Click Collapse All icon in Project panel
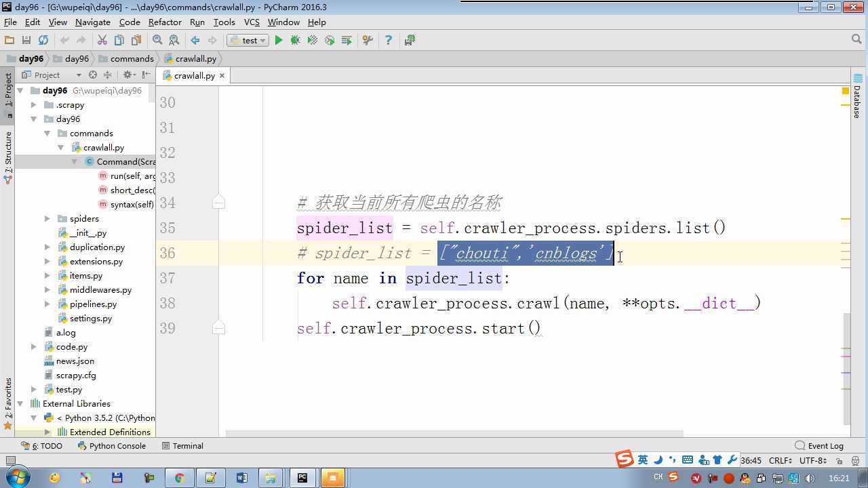 point(107,75)
